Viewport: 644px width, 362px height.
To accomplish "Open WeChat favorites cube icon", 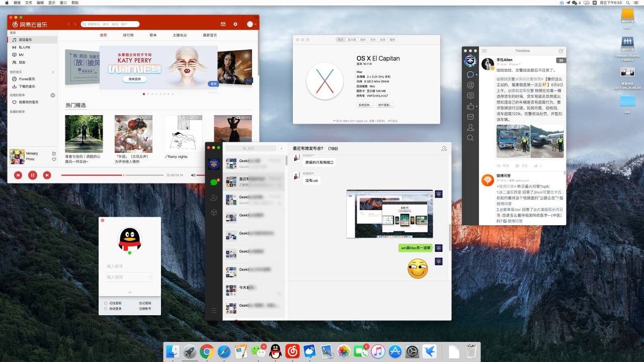I will click(214, 213).
